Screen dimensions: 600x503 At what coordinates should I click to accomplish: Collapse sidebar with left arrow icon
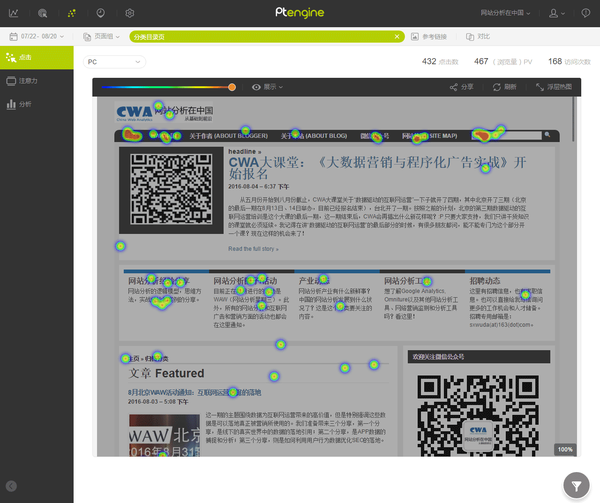coord(11,486)
